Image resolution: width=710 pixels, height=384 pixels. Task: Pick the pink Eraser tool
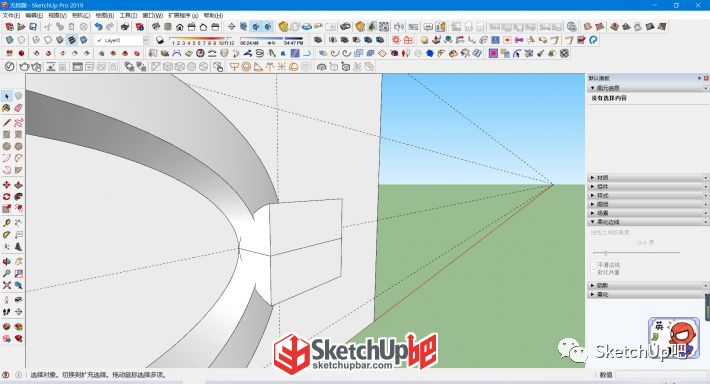(x=18, y=108)
